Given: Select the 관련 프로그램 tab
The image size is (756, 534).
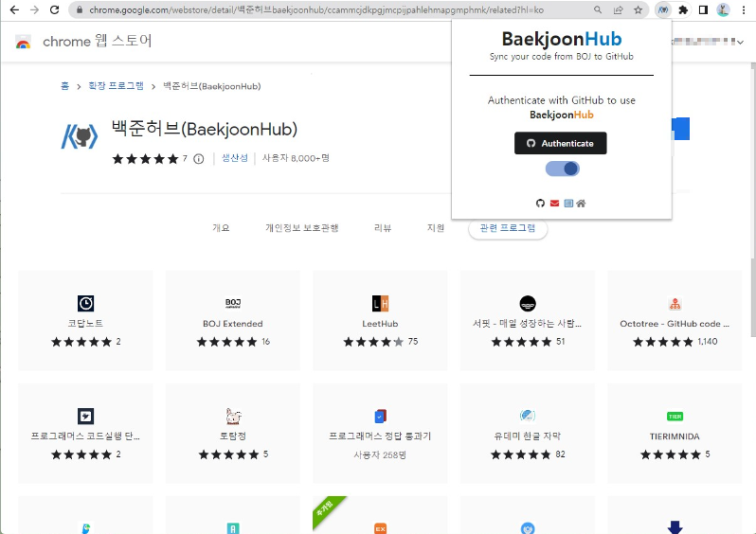Looking at the screenshot, I should tap(508, 228).
